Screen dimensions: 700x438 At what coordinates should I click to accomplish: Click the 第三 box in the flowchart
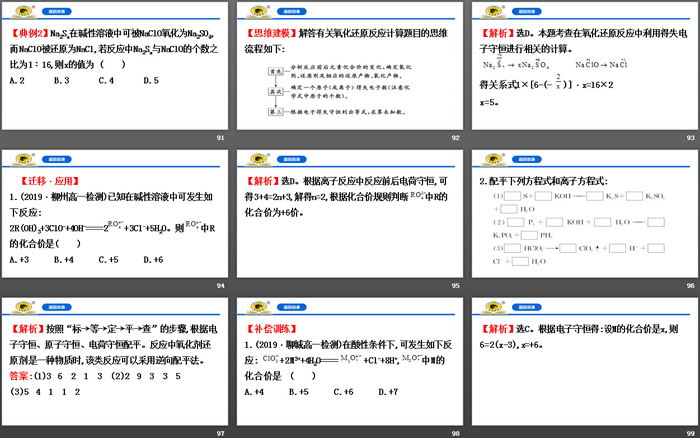(x=276, y=112)
